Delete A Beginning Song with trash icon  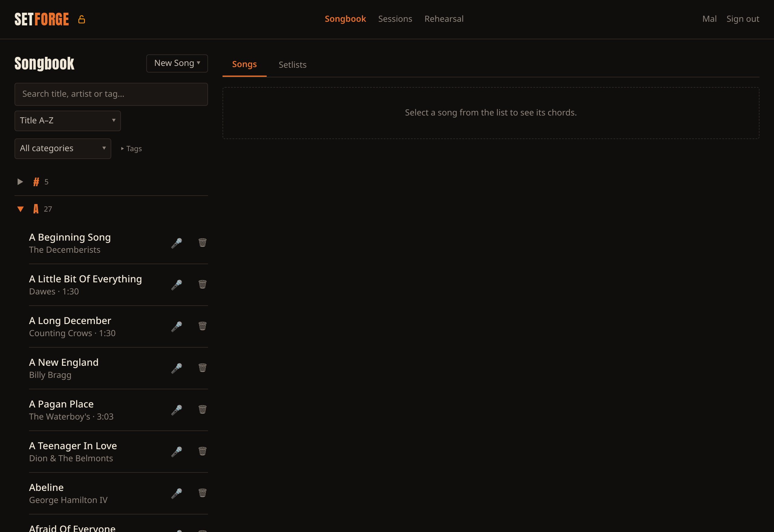pos(202,242)
